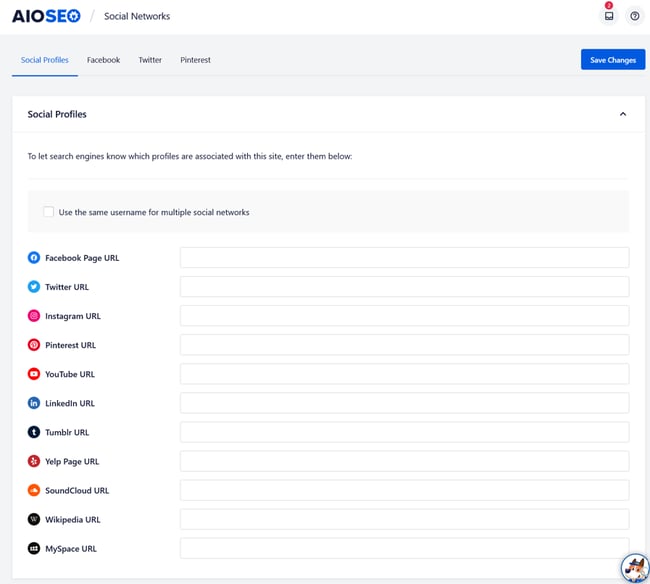Click the Wikipedia icon
Screen dimensions: 650x584
coord(34,519)
